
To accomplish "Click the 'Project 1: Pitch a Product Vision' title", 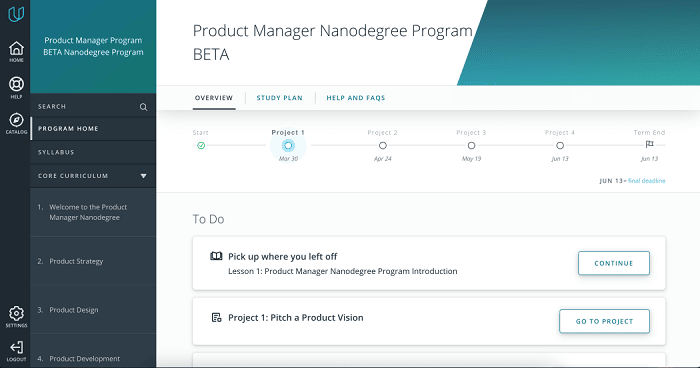I will pos(296,318).
